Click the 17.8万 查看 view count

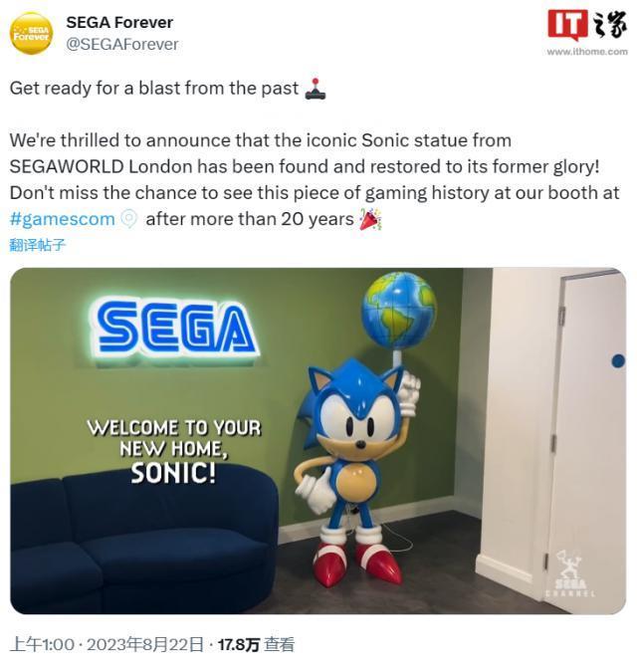pyautogui.click(x=256, y=645)
